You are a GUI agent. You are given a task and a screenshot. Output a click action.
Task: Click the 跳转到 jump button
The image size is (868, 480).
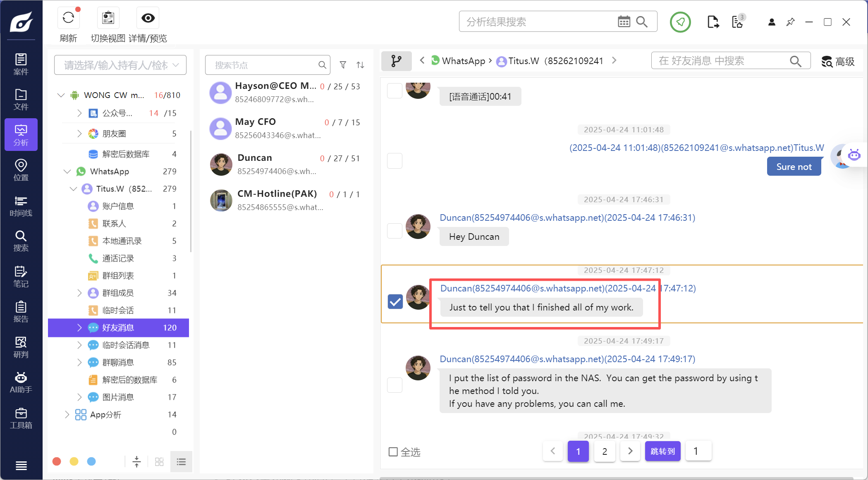coord(662,451)
